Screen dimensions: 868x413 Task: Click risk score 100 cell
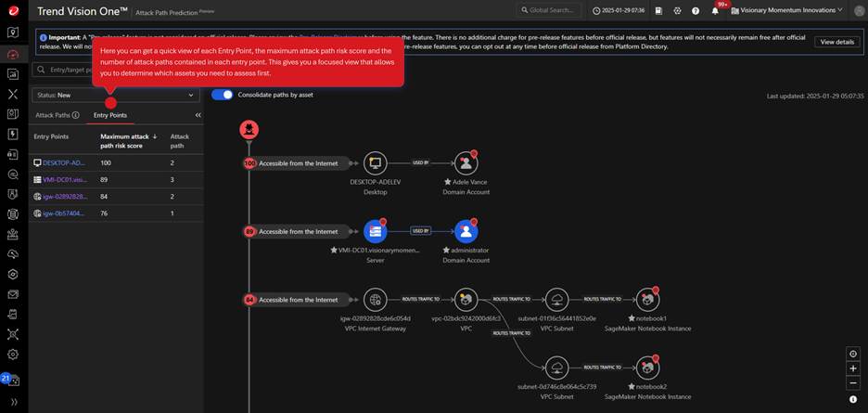point(106,163)
